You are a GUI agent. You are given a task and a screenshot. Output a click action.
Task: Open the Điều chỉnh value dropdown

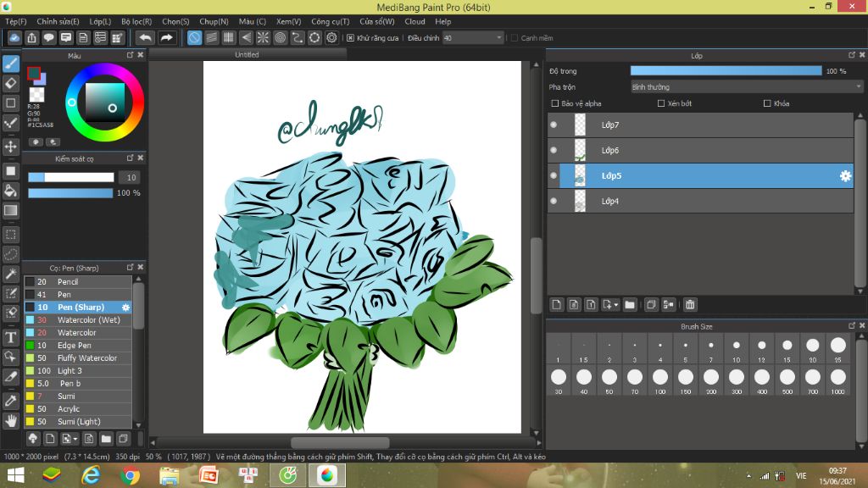pyautogui.click(x=473, y=38)
